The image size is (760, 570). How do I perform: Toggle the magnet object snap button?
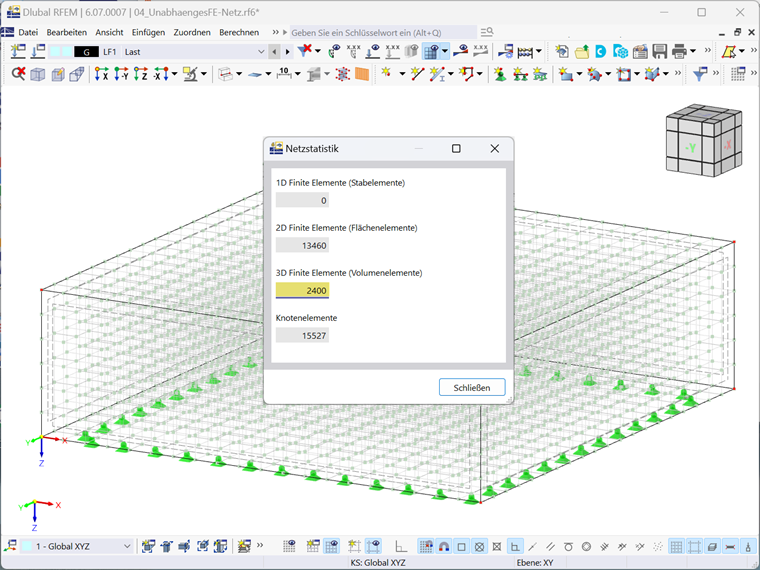click(x=443, y=546)
